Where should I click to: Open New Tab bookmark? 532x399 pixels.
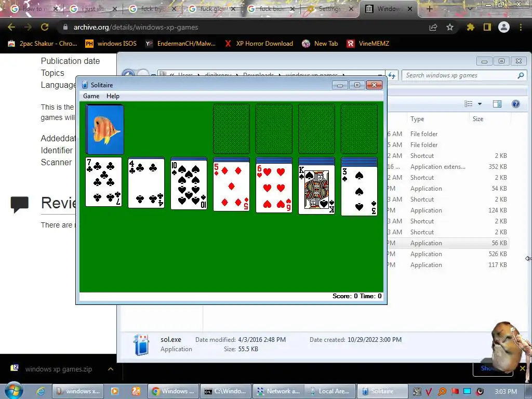pos(320,44)
